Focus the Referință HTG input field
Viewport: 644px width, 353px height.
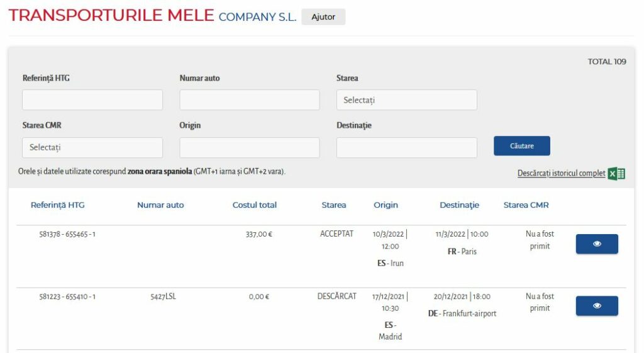(92, 100)
